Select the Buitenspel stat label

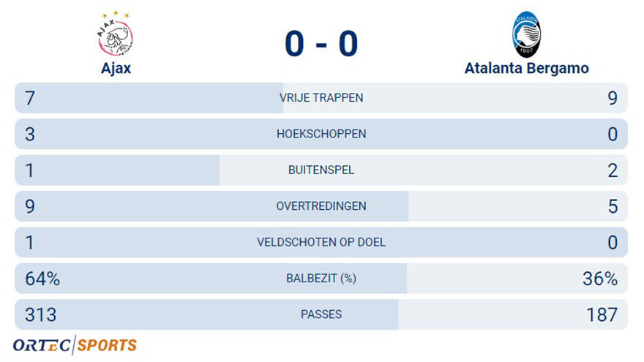(321, 170)
